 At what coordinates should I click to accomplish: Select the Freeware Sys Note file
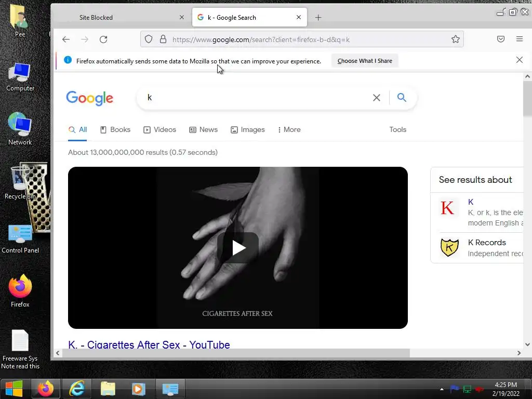[20, 350]
